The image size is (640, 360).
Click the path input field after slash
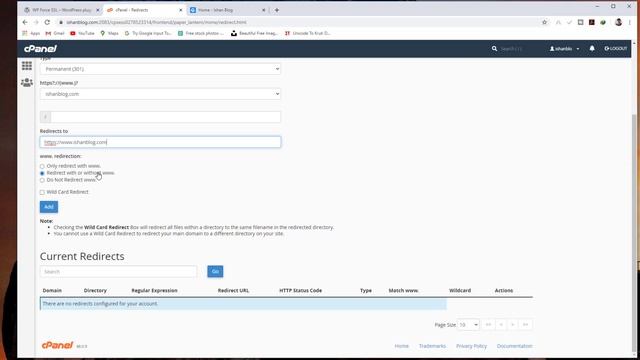pyautogui.click(x=166, y=117)
